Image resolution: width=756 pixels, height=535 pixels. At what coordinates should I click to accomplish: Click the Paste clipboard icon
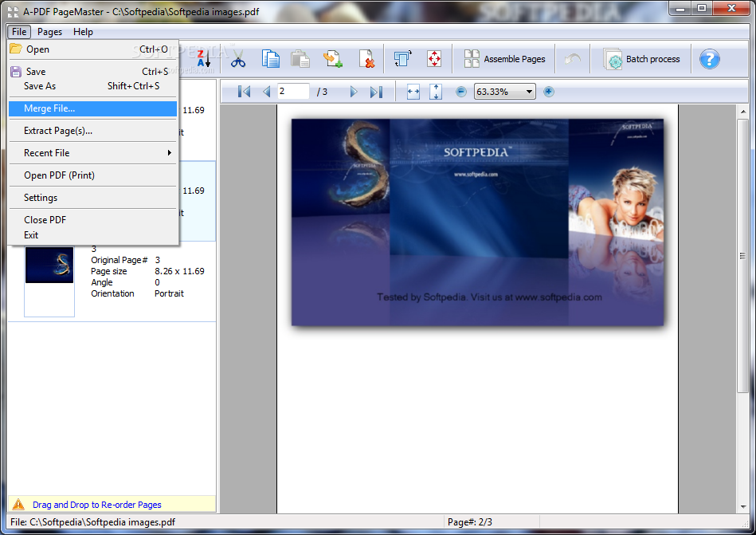300,59
